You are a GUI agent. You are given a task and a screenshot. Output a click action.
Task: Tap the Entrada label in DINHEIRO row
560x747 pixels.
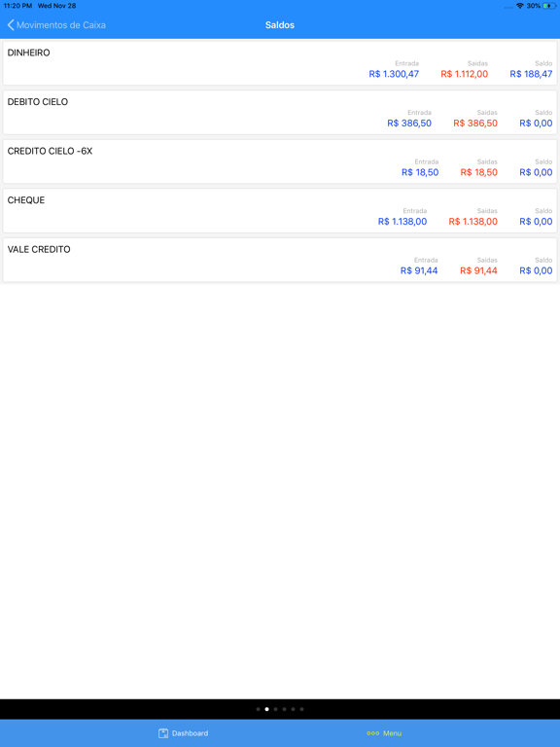(x=407, y=63)
